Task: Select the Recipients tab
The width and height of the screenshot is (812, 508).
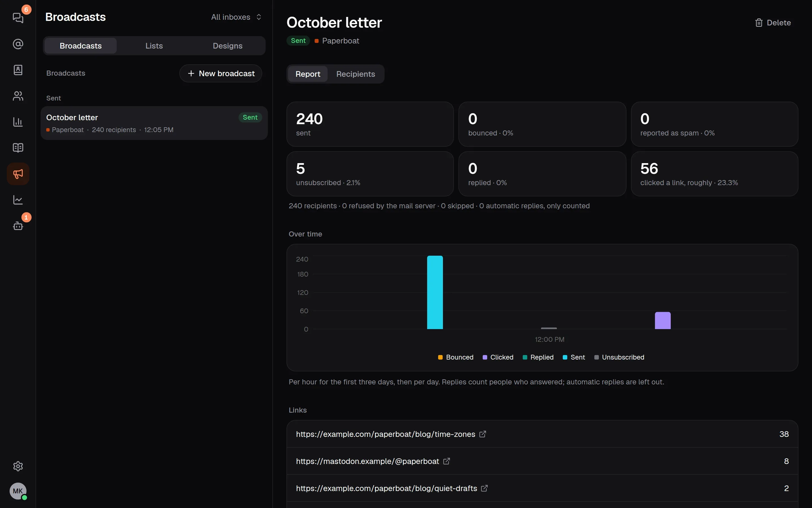Action: click(x=355, y=74)
